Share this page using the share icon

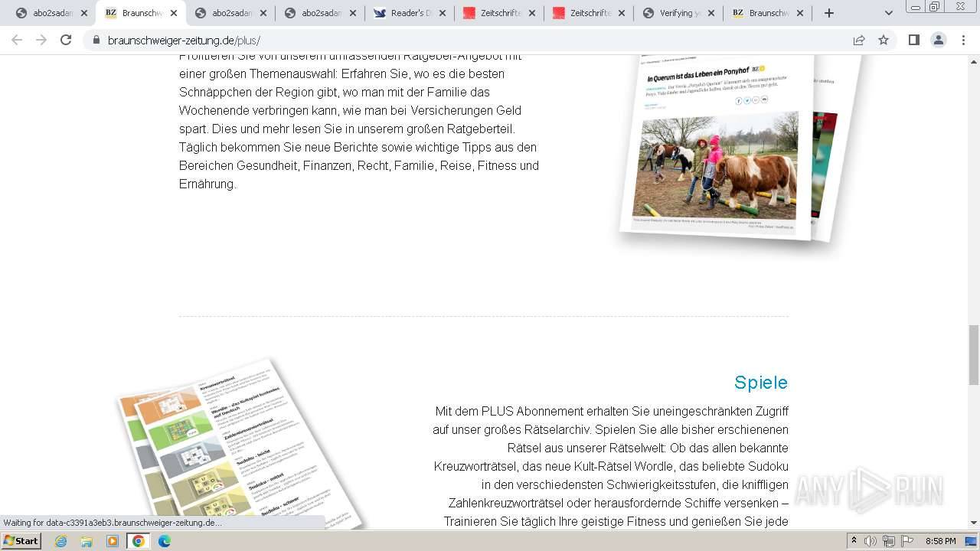tap(859, 40)
